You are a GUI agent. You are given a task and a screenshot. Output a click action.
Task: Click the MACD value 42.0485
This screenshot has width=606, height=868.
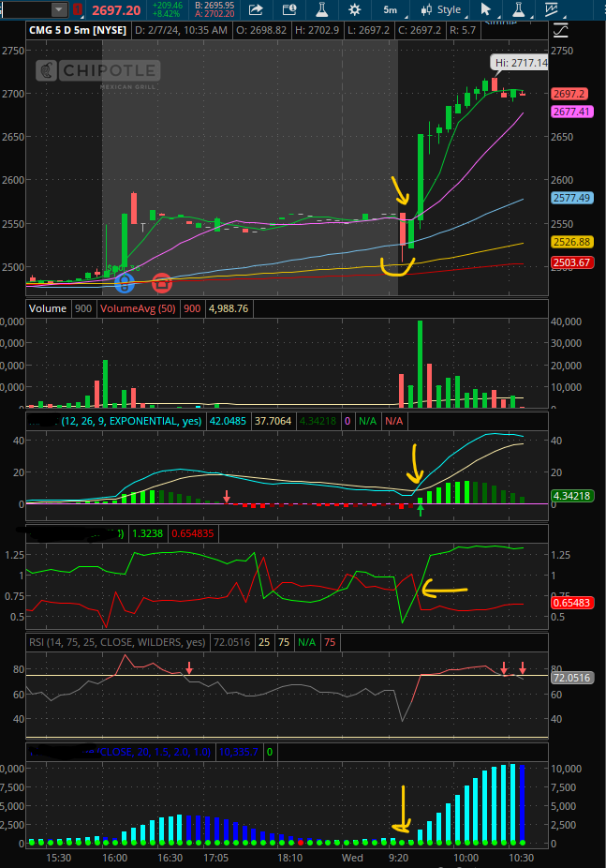(228, 421)
